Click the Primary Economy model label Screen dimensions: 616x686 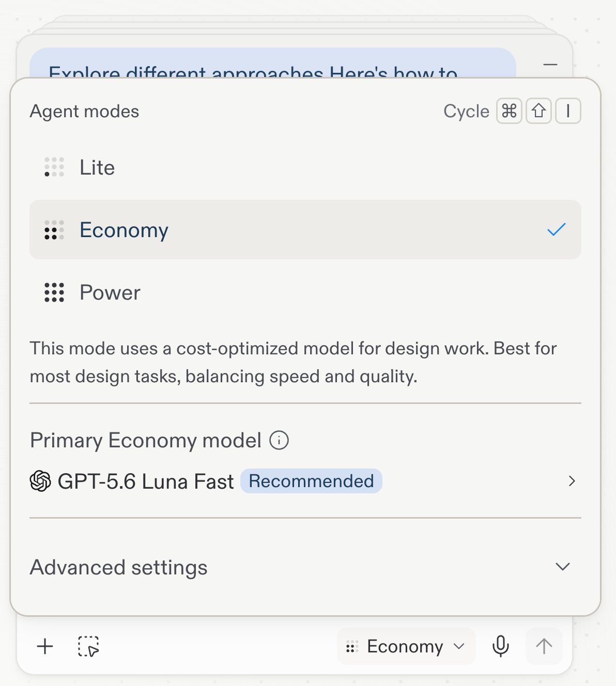click(x=146, y=440)
